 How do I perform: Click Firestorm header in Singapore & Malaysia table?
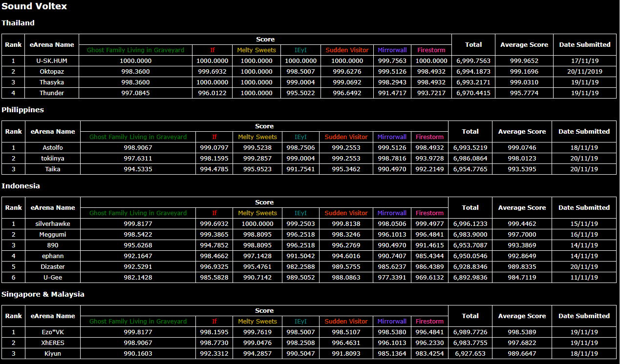click(429, 322)
